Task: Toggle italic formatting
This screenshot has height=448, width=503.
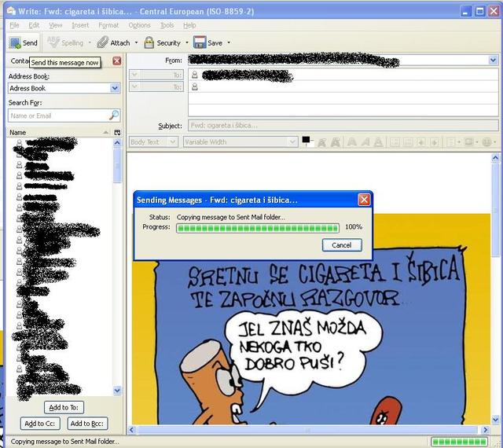Action: 365,141
